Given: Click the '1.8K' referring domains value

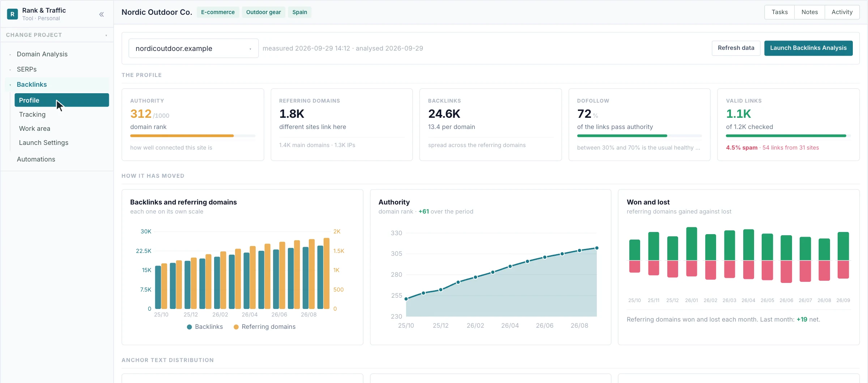Looking at the screenshot, I should pyautogui.click(x=292, y=114).
